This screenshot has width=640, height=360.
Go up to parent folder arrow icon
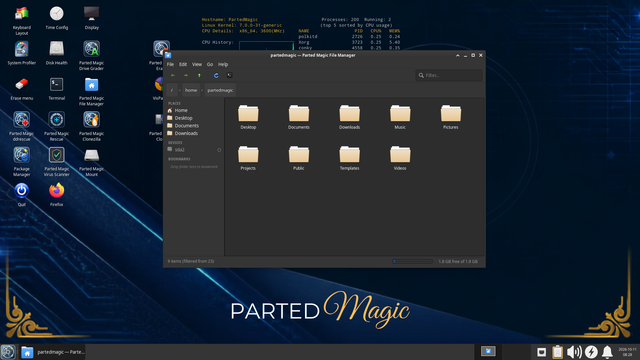199,76
